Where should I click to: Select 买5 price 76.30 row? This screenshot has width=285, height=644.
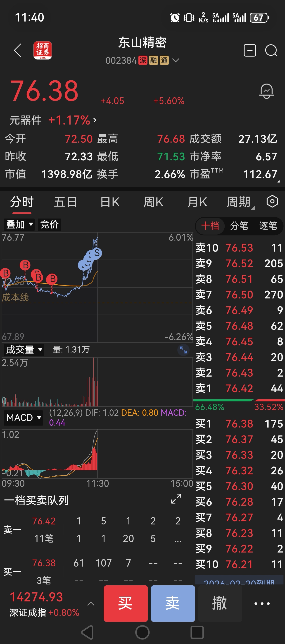pyautogui.click(x=239, y=486)
